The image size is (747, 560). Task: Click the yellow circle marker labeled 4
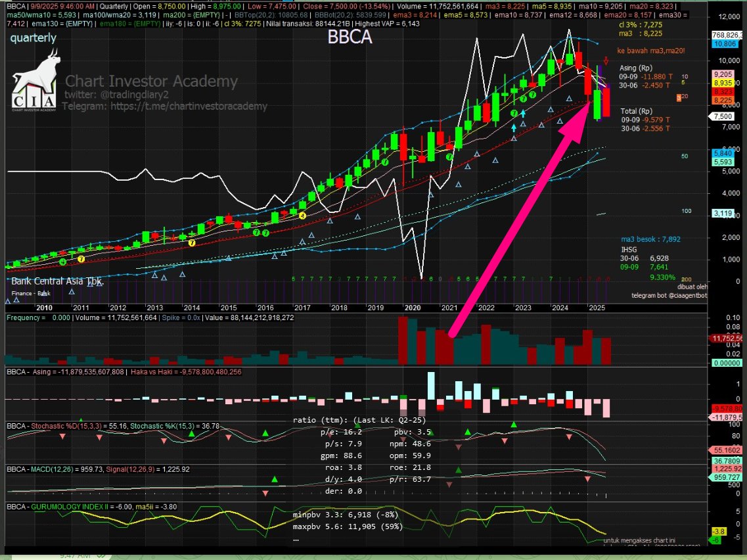(302, 216)
